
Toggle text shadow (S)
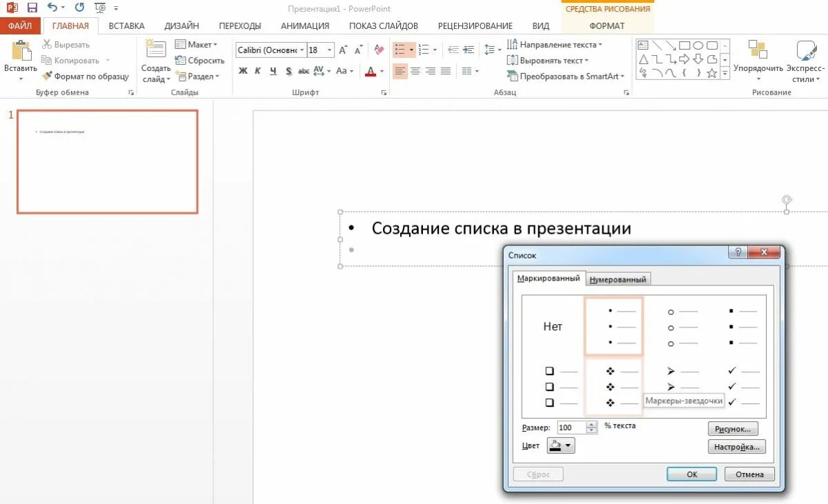[288, 71]
